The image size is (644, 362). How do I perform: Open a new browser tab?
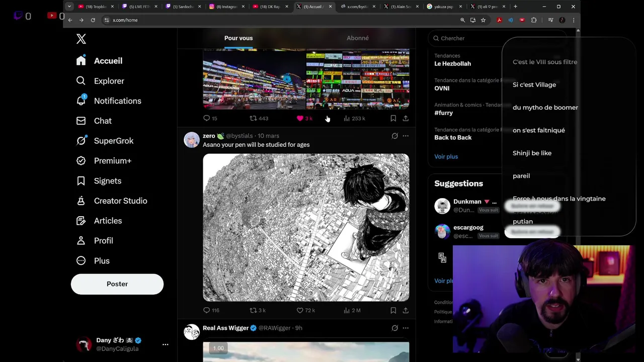515,7
